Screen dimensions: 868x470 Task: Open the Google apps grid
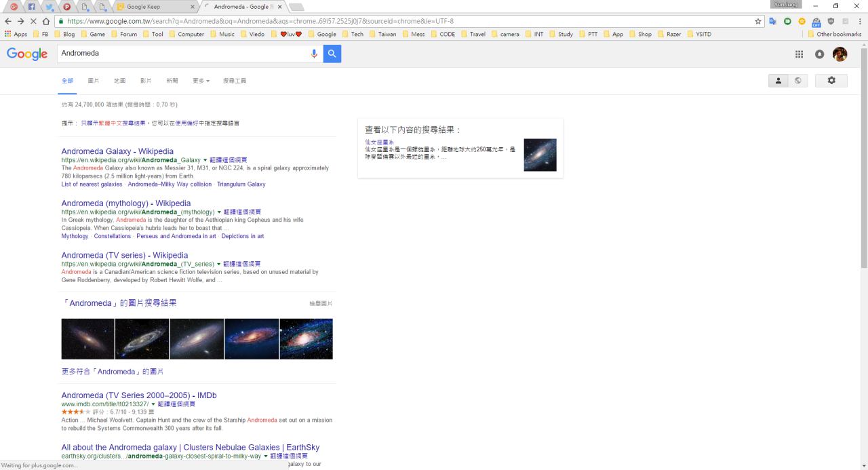coord(800,54)
